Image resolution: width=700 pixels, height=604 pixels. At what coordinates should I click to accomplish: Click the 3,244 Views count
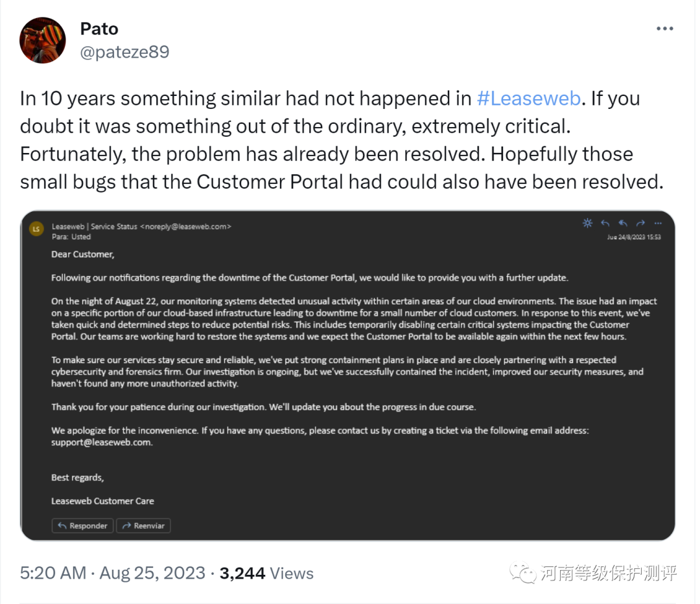266,574
